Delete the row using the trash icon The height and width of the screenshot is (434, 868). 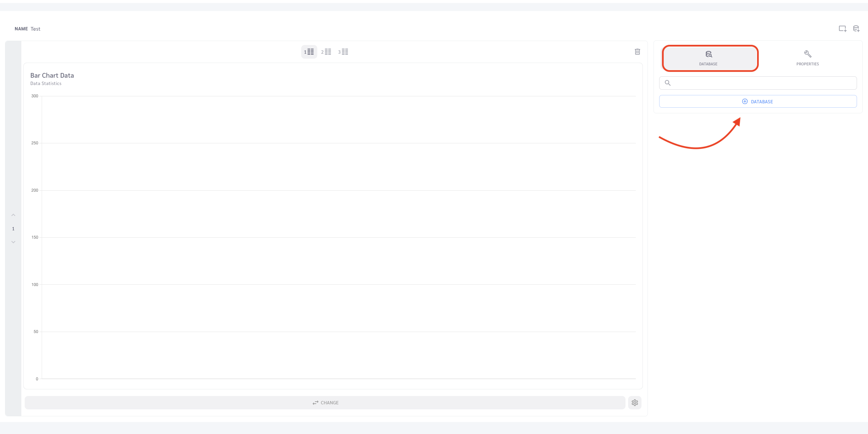tap(637, 52)
